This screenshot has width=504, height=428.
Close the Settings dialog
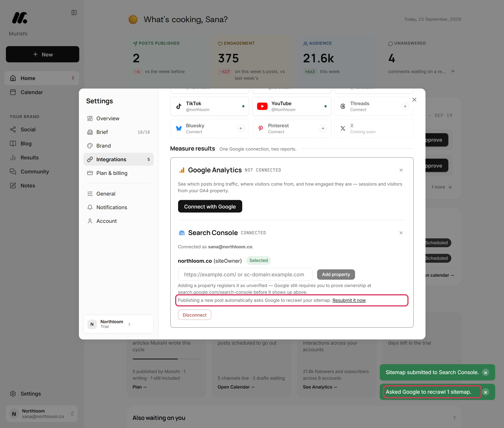[x=414, y=100]
